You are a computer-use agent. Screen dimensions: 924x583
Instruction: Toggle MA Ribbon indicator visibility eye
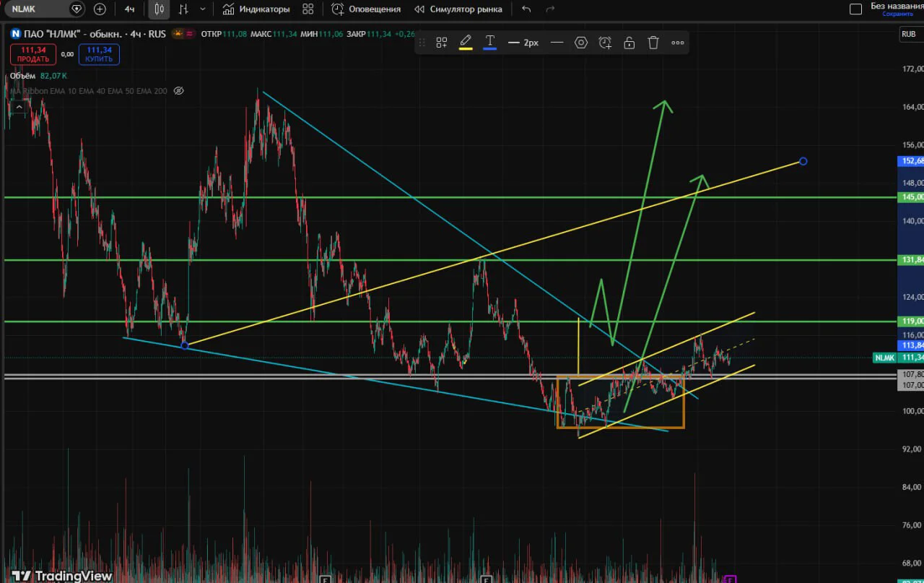pyautogui.click(x=179, y=91)
